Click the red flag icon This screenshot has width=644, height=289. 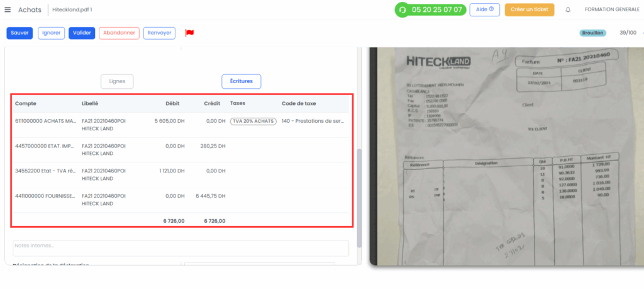click(189, 33)
